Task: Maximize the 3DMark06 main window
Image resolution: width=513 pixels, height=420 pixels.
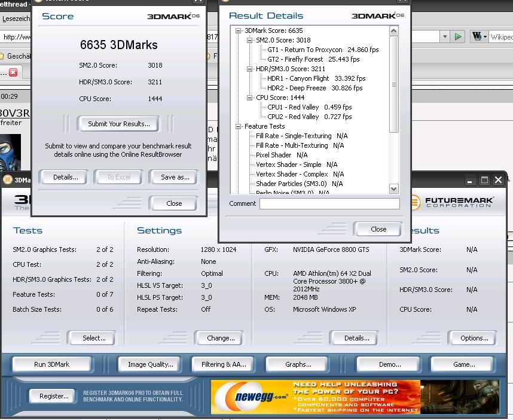Action: [x=484, y=180]
